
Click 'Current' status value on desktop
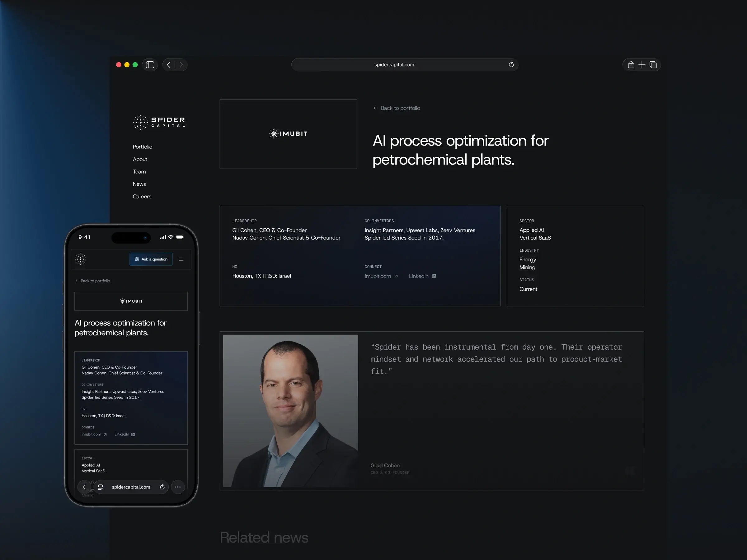(x=528, y=289)
